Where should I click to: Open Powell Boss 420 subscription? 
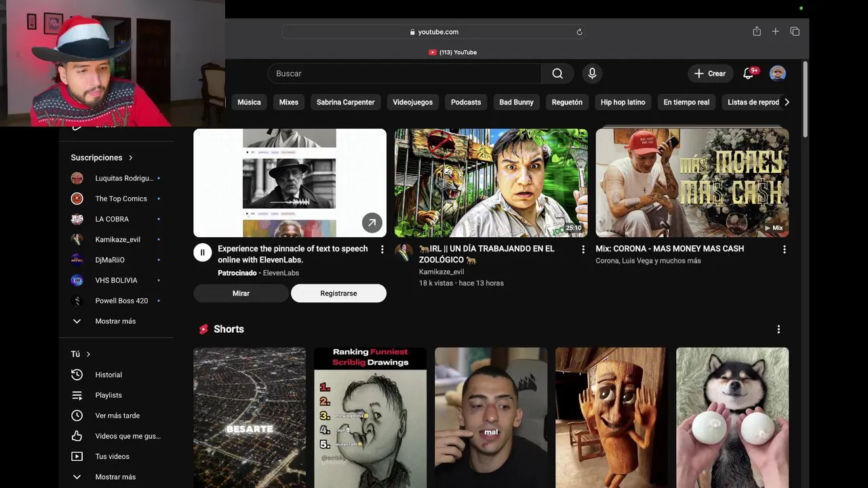pyautogui.click(x=116, y=300)
